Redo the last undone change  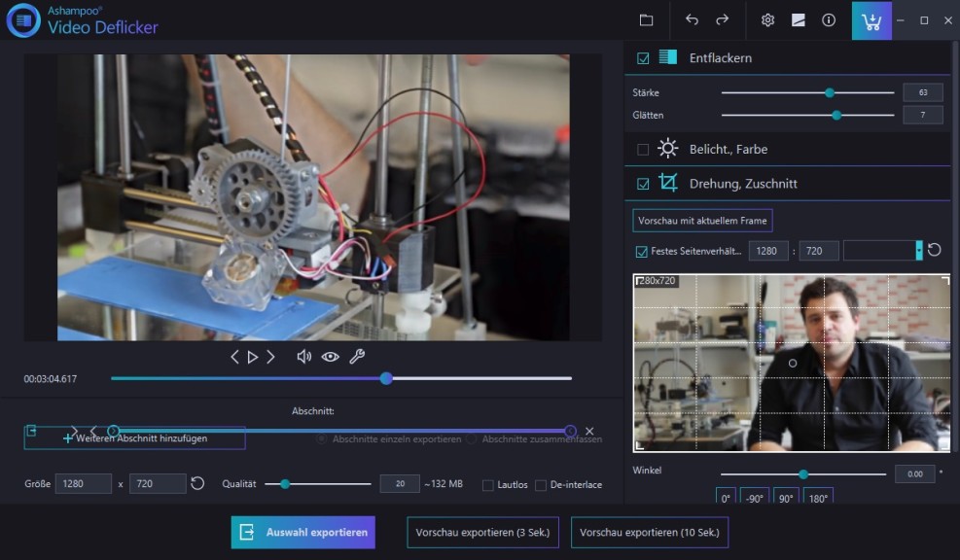pyautogui.click(x=722, y=19)
